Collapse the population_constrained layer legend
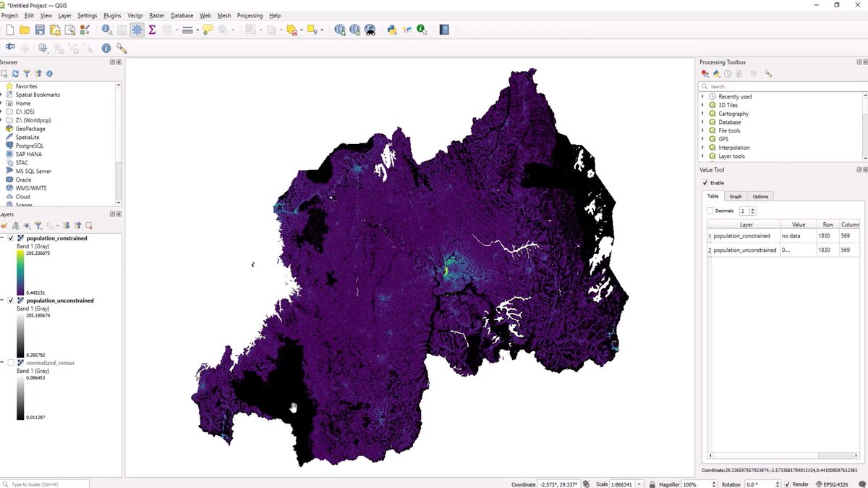Screen dimensions: 868x488 pyautogui.click(x=2, y=238)
